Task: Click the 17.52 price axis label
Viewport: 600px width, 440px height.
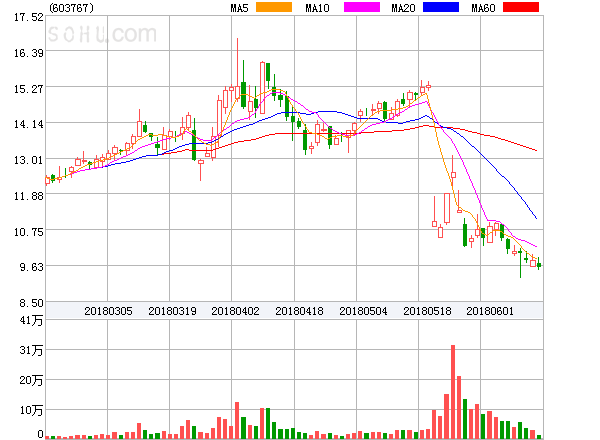Action: tap(29, 17)
